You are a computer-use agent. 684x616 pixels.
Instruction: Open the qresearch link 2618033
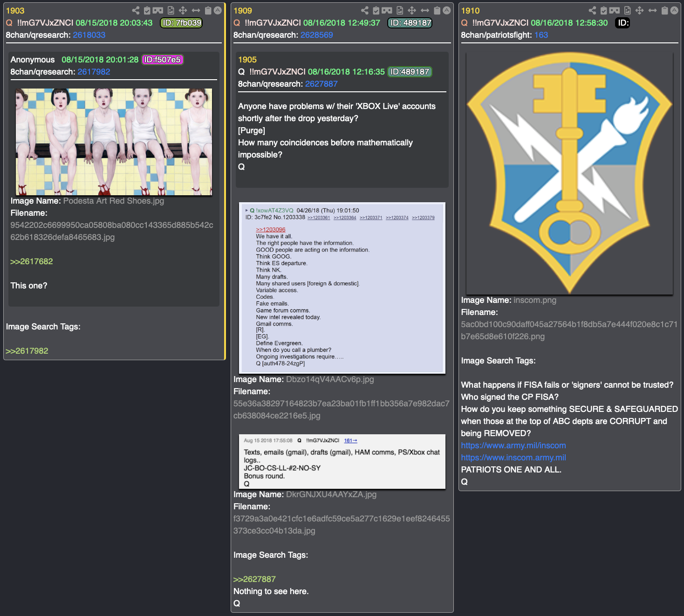coord(89,35)
